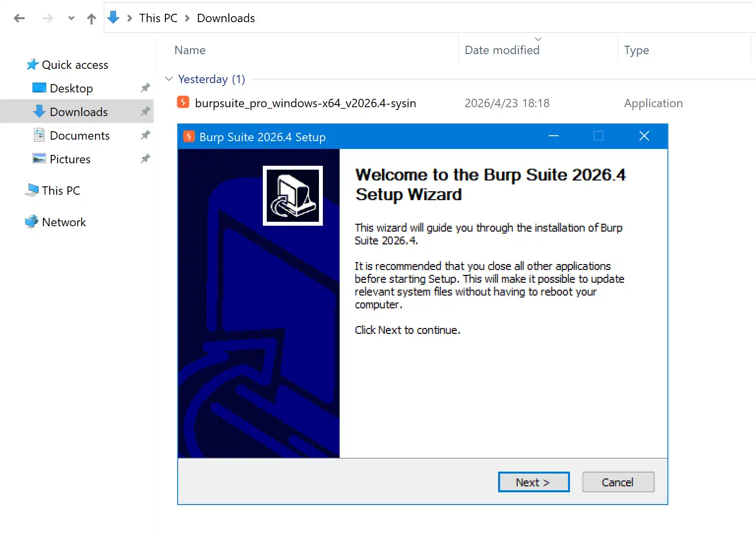Open Pictures in the navigation pane

70,159
